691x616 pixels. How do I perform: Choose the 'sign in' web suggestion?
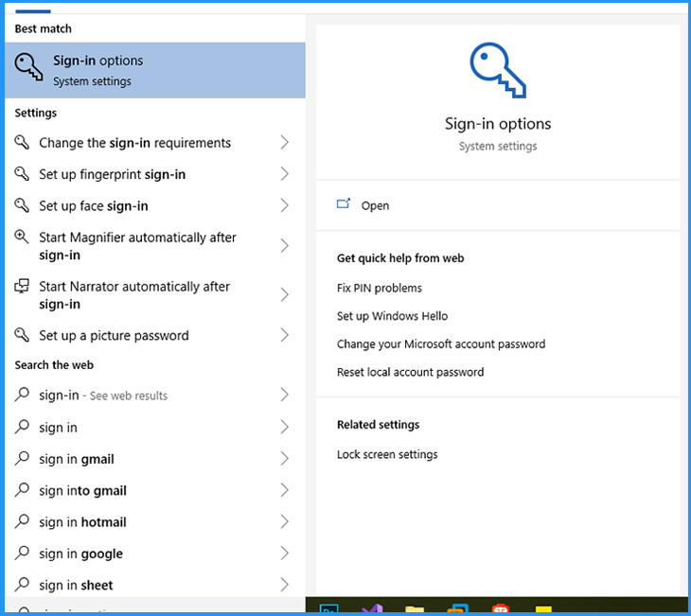(x=154, y=427)
